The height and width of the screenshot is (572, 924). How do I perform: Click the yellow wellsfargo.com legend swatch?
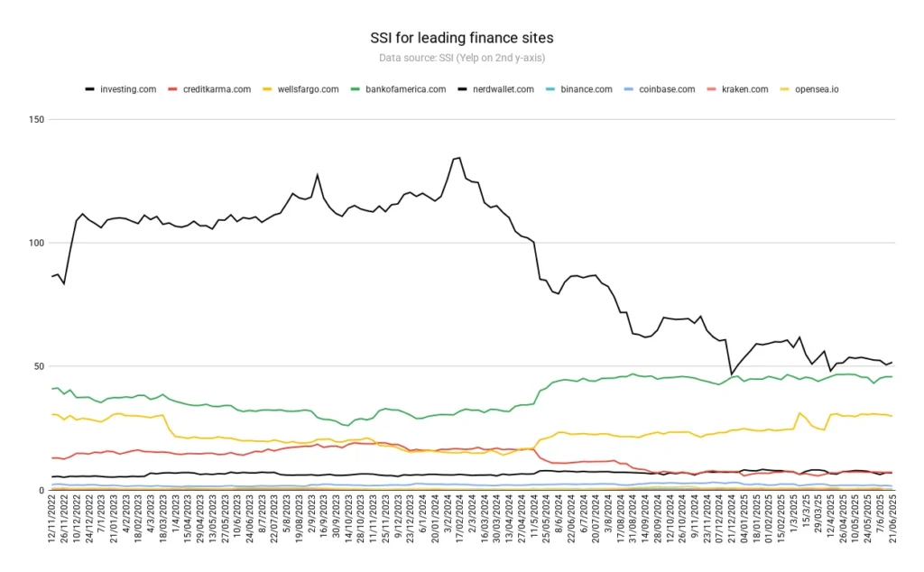point(267,89)
